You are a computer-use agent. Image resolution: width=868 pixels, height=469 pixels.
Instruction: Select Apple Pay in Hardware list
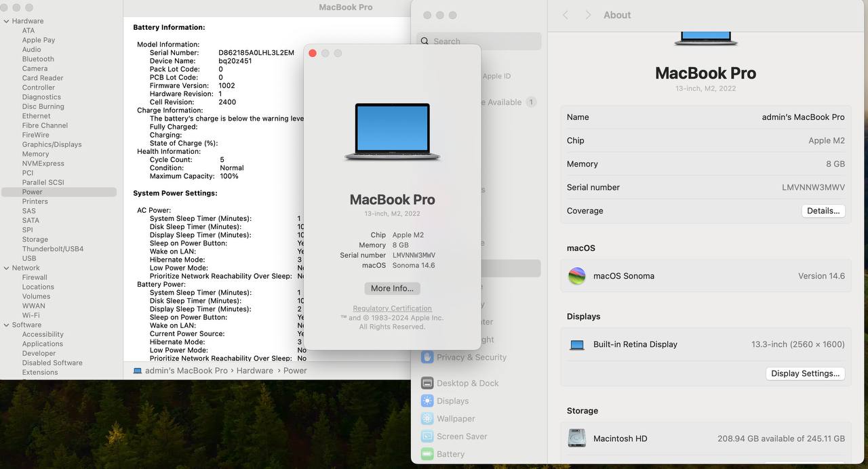click(39, 40)
